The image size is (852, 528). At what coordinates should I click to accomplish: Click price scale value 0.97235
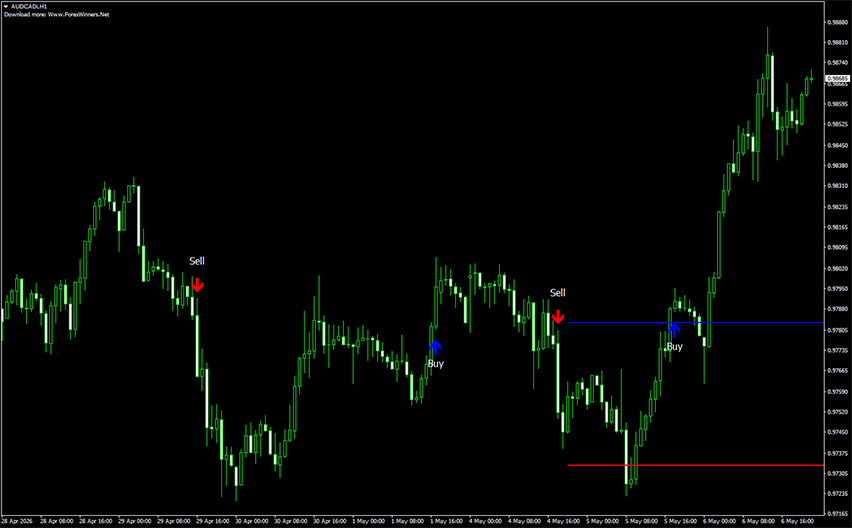click(838, 494)
